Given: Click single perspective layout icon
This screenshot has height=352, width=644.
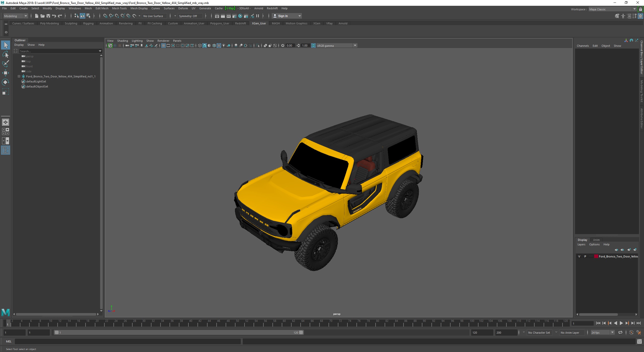Looking at the screenshot, I should pos(6,122).
